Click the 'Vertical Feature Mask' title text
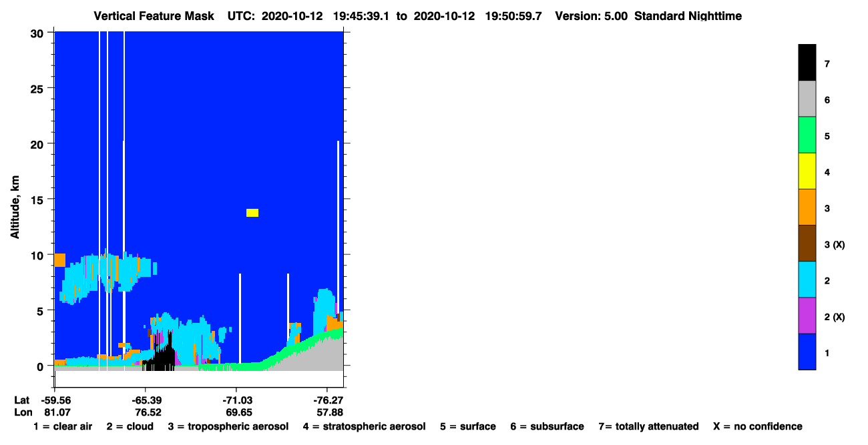Viewport: 868px width, 445px height. tap(155, 15)
